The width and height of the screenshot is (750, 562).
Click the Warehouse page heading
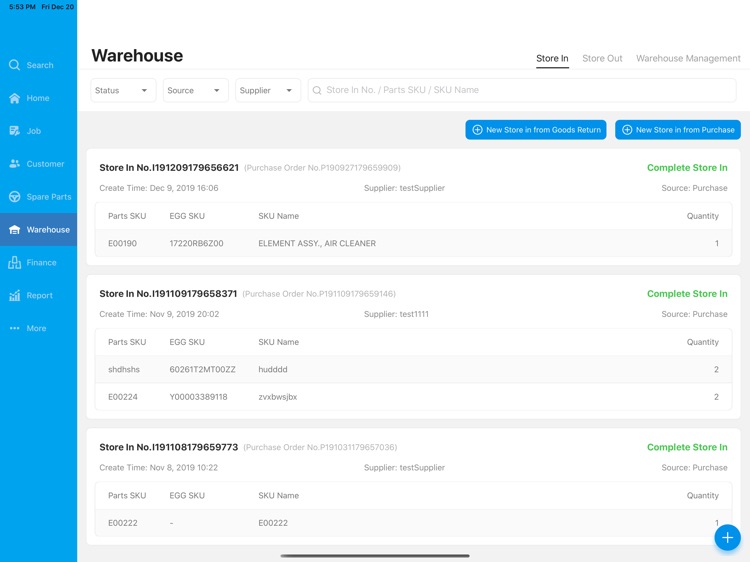[137, 55]
